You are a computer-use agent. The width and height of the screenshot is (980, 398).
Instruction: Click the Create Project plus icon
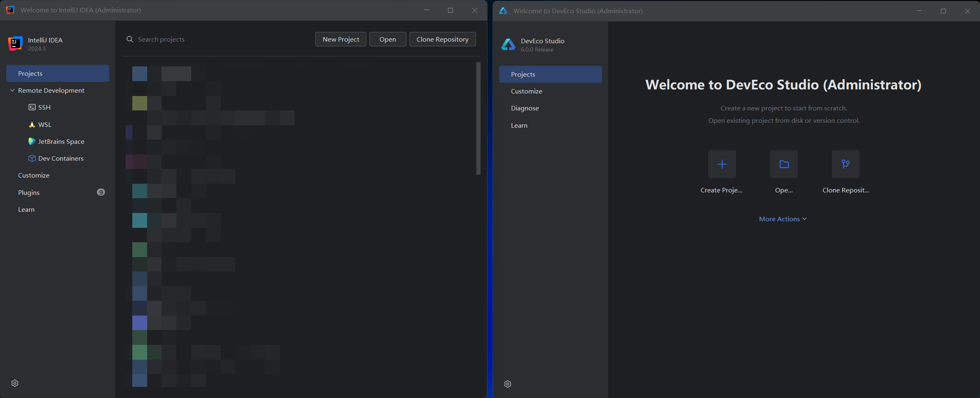point(722,164)
